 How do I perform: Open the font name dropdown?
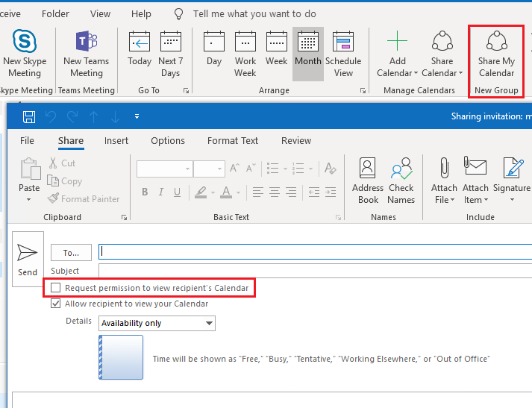187,169
